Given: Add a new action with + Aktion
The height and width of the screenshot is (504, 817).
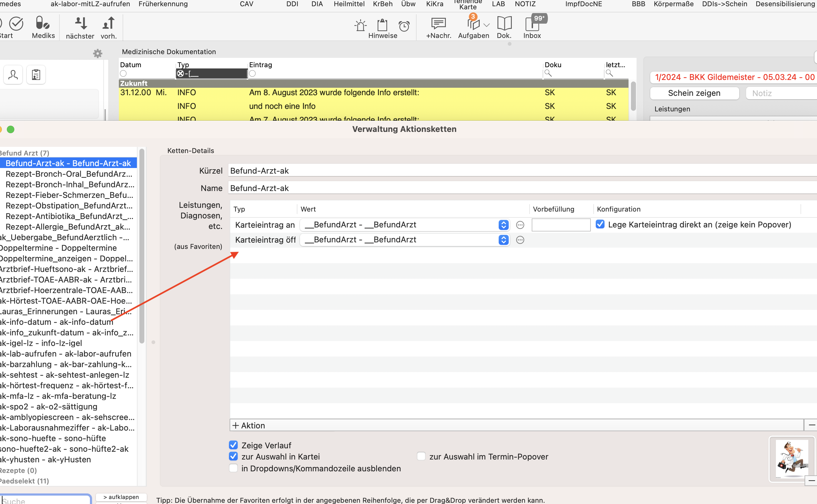Looking at the screenshot, I should coord(249,425).
